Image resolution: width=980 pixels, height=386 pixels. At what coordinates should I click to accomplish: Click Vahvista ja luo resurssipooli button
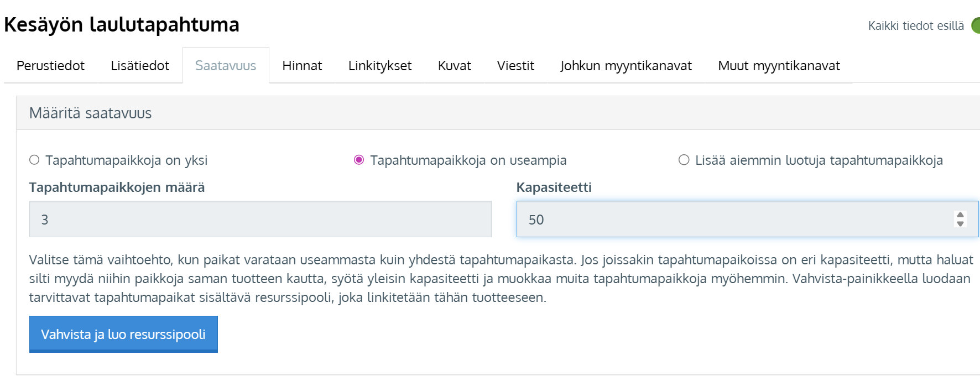click(123, 334)
